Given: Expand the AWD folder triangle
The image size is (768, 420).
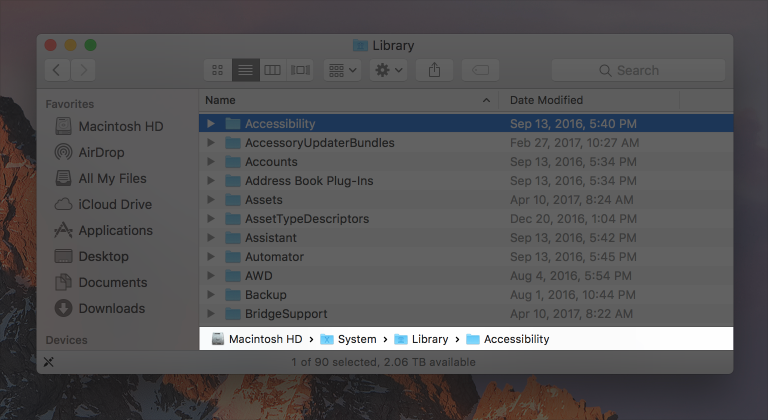Looking at the screenshot, I should pos(211,275).
